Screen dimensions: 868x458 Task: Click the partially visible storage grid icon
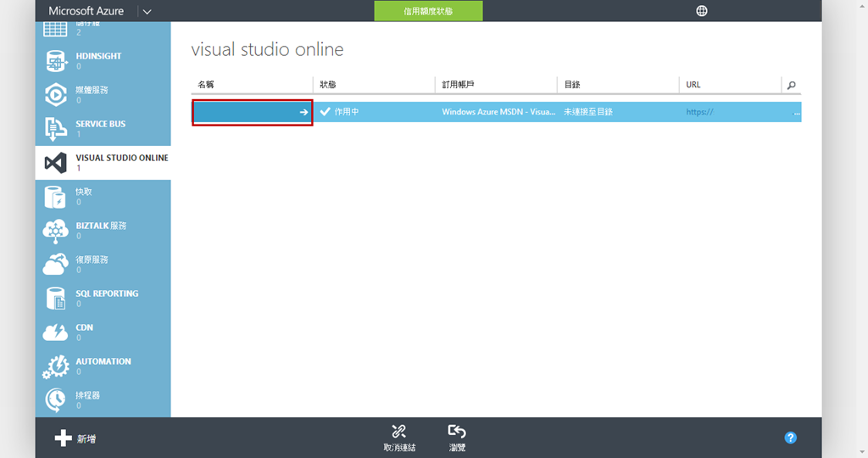[x=55, y=30]
